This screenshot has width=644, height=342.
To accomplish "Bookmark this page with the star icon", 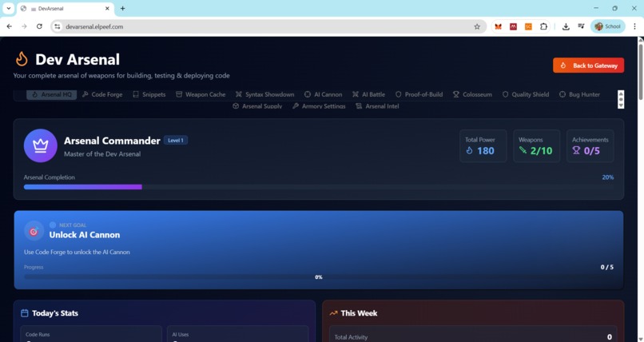I will click(x=477, y=26).
